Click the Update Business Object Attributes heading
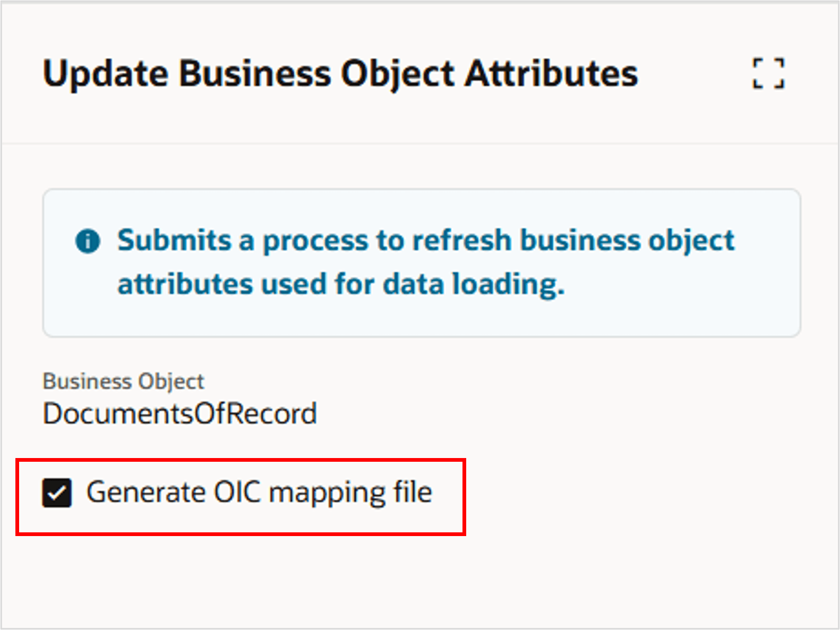The width and height of the screenshot is (840, 630). (340, 73)
